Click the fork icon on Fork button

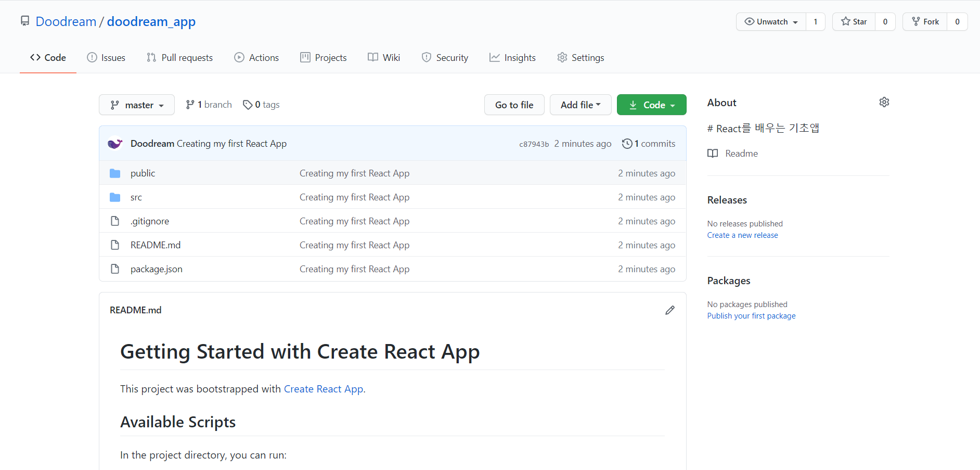pyautogui.click(x=916, y=21)
